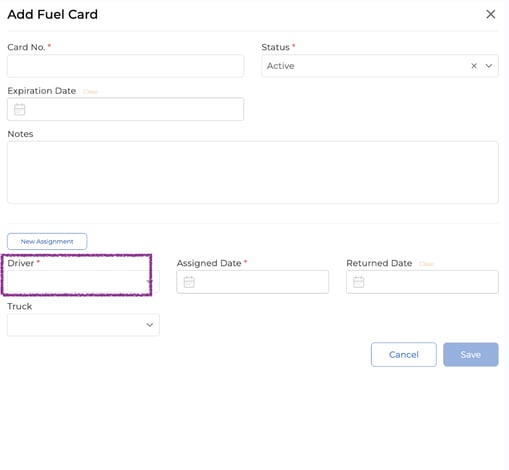The width and height of the screenshot is (509, 470).
Task: Cancel adding the fuel card
Action: [404, 354]
